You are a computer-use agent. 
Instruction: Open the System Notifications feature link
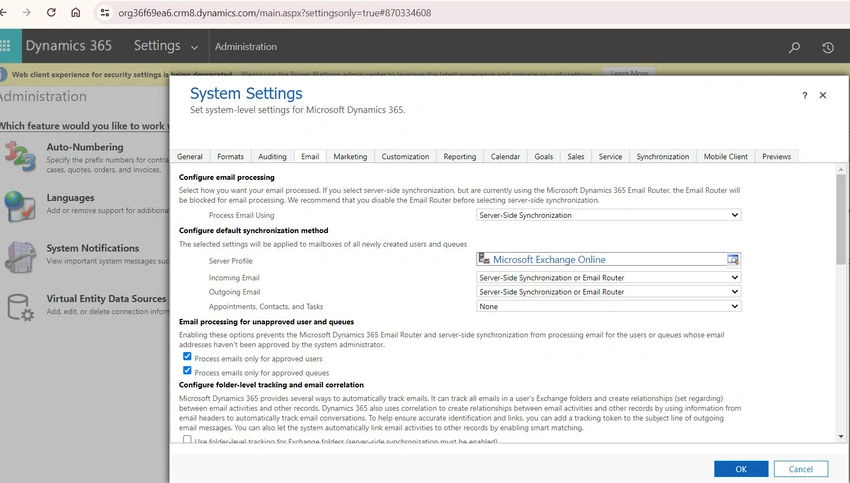pos(93,248)
